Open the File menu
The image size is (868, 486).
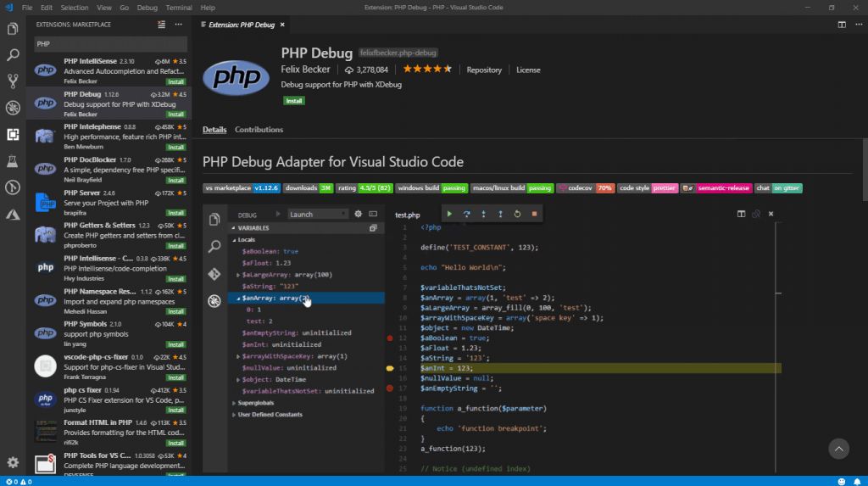point(27,7)
